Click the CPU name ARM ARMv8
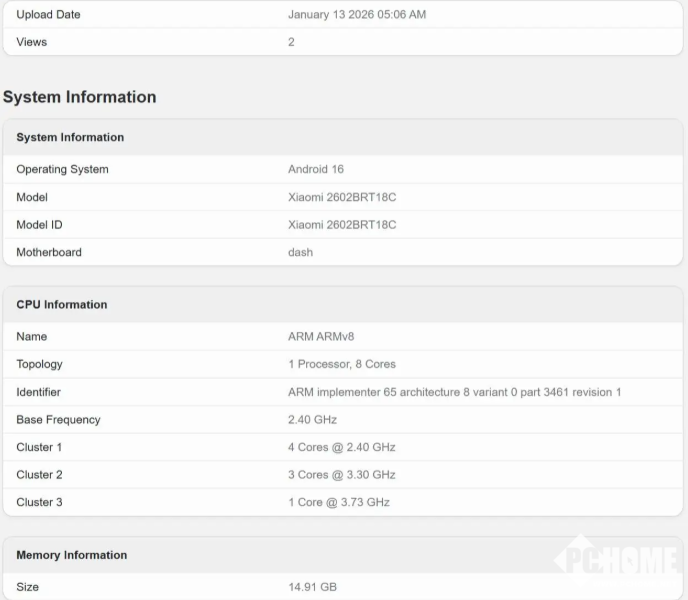 tap(321, 336)
